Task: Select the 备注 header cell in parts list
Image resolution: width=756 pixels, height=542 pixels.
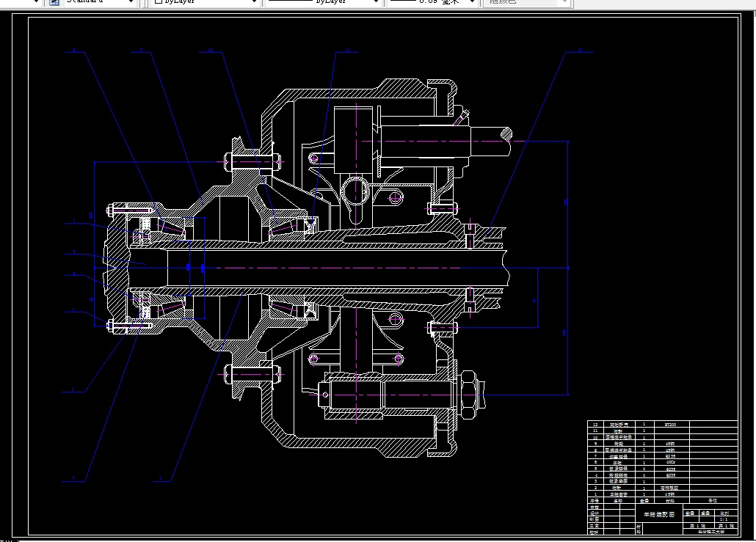Action: 713,501
